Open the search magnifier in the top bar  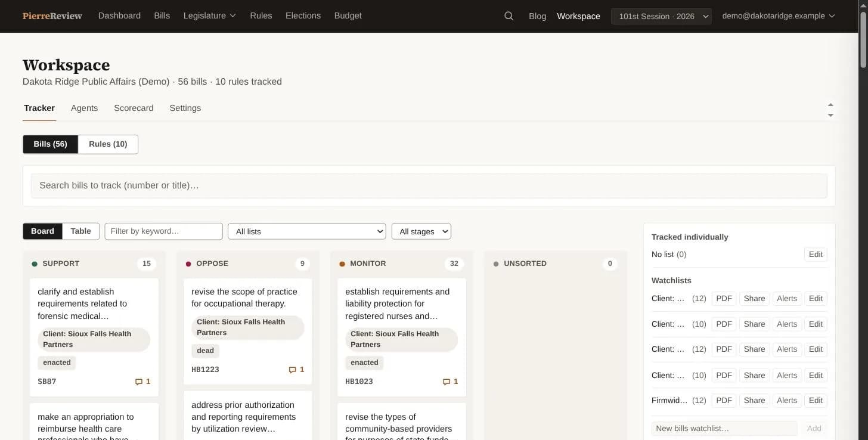point(509,16)
